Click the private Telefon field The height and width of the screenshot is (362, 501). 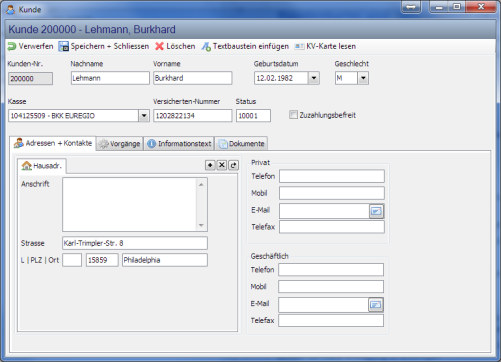(x=332, y=176)
